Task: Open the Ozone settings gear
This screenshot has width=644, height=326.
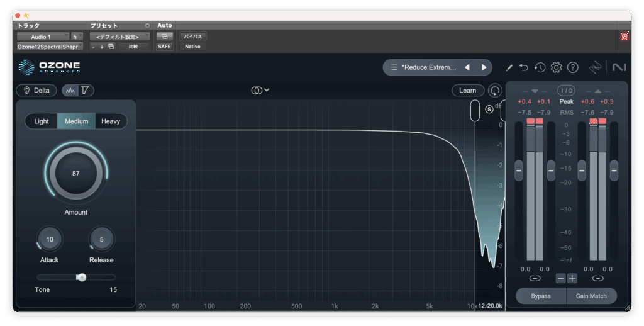Action: tap(556, 67)
